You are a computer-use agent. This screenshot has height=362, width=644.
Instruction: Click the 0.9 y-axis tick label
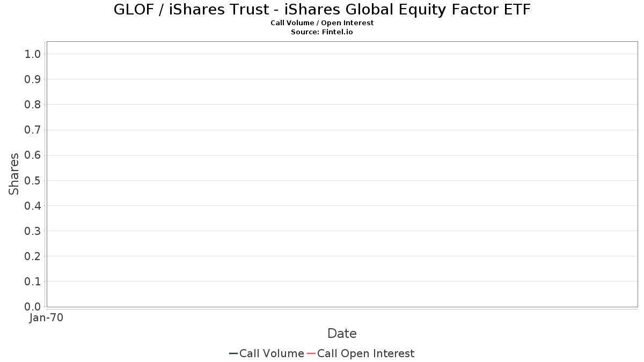pos(33,79)
